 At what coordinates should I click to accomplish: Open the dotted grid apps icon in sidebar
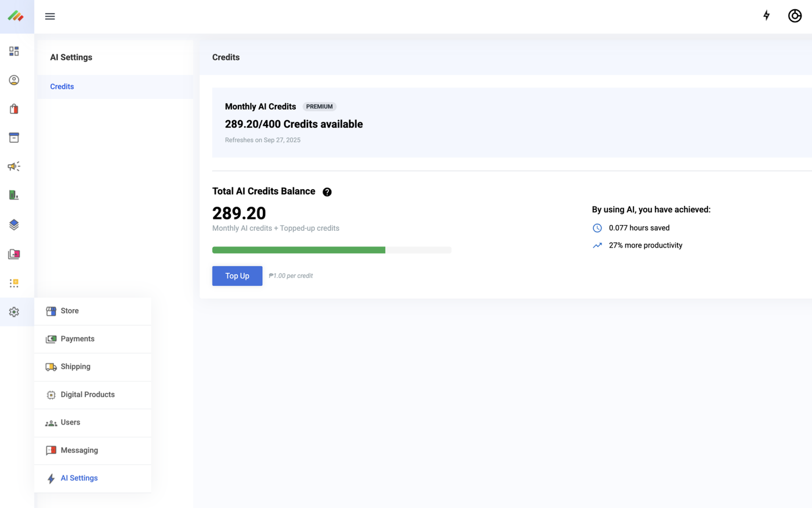pos(14,283)
